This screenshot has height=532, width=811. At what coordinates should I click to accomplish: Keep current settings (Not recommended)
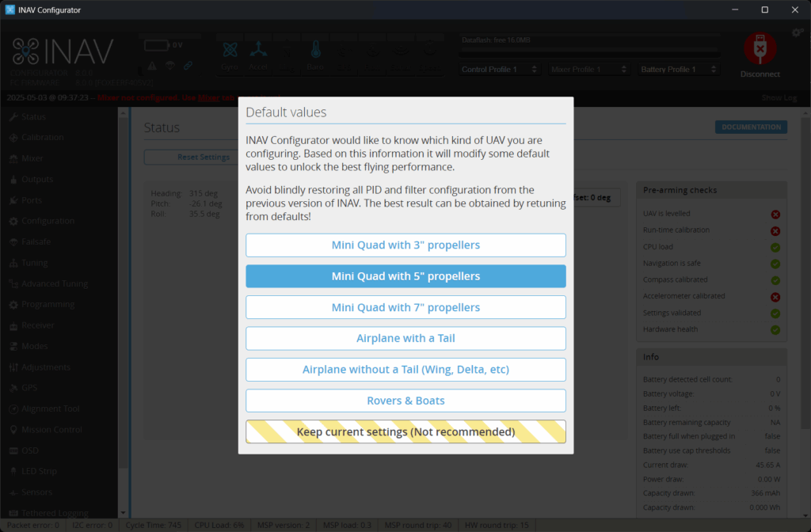[405, 431]
